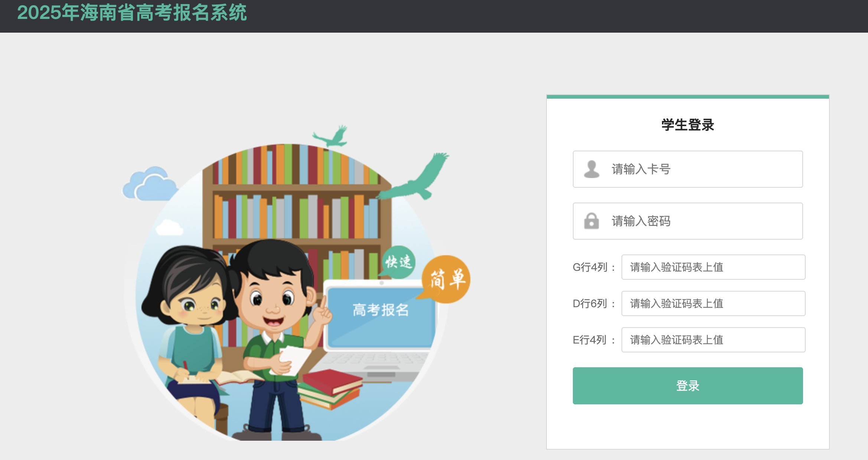The image size is (868, 460).
Task: Click the 学生登录 heading
Action: (688, 125)
